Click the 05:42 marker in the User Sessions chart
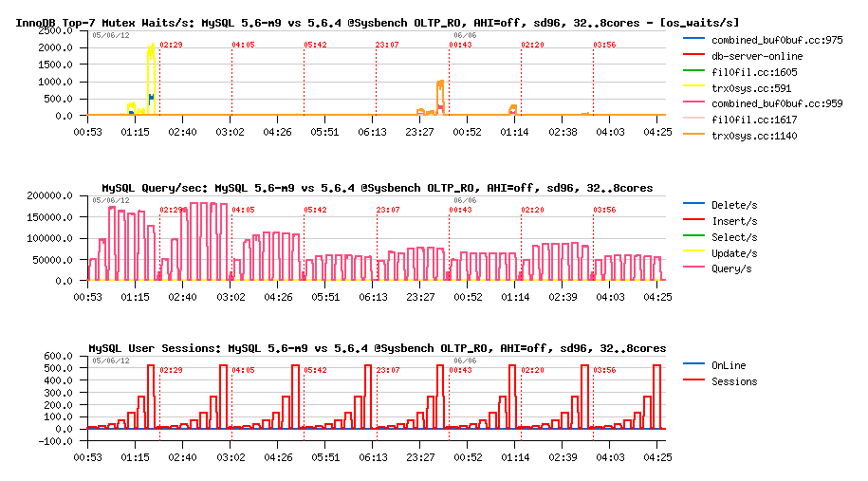Screen dimensions: 868x481 coord(315,370)
